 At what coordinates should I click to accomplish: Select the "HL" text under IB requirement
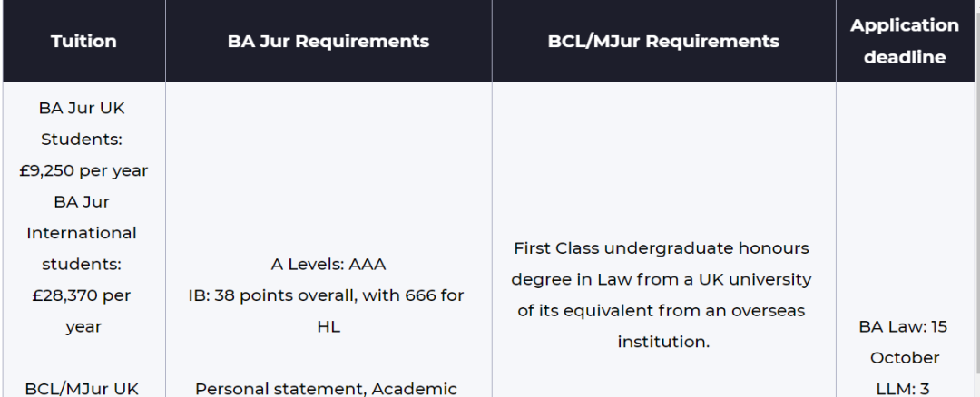point(328,326)
